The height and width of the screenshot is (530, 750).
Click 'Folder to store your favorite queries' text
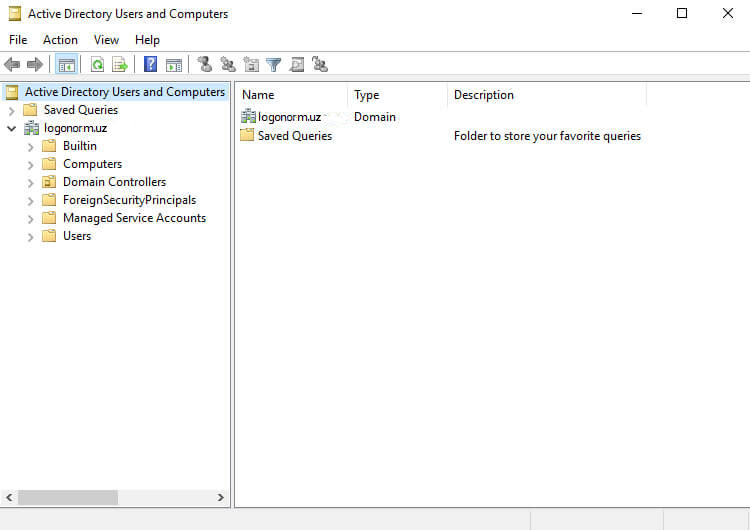click(x=547, y=136)
